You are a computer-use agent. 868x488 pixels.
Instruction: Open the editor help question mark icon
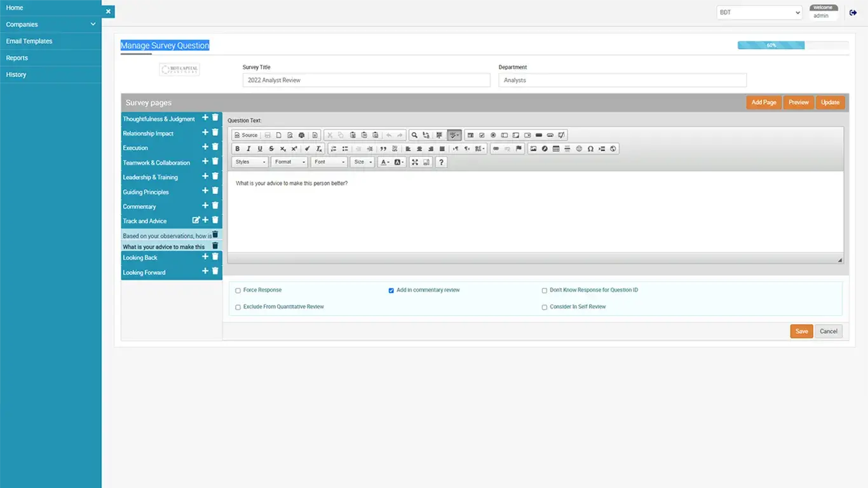[x=441, y=162]
